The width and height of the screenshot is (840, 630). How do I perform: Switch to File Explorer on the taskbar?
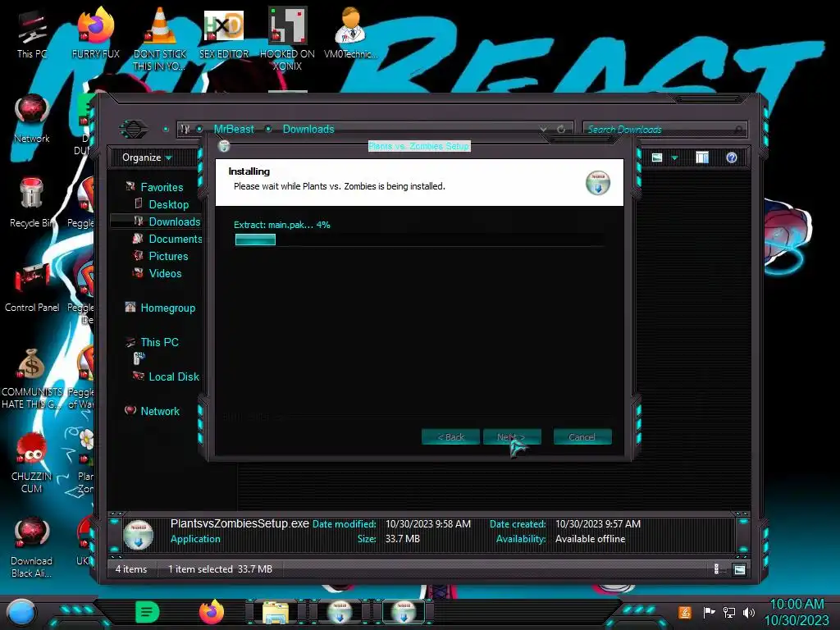coord(276,613)
